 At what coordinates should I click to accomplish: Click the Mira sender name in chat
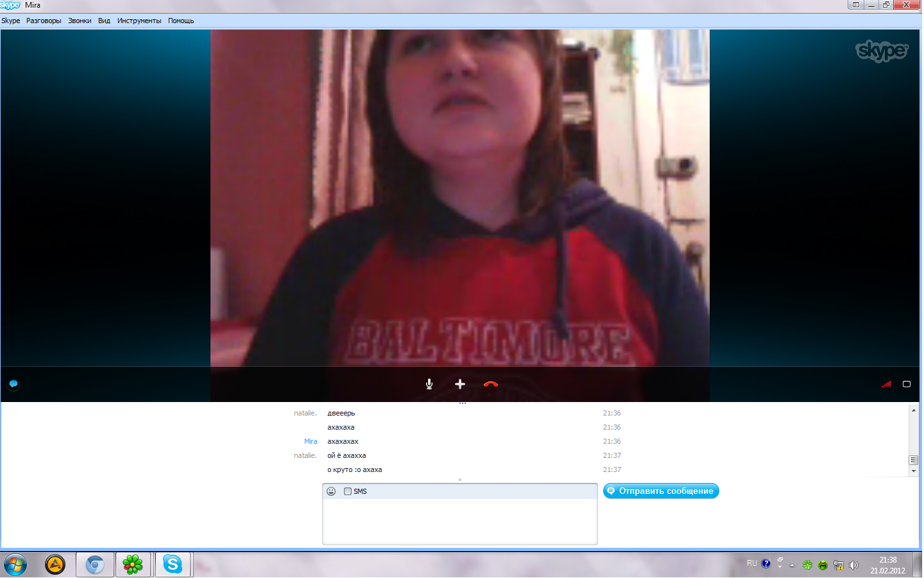coord(311,441)
